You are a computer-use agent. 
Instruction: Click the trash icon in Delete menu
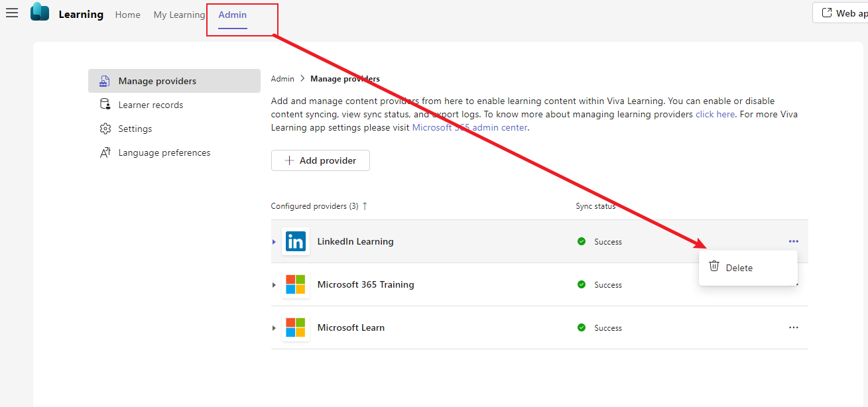pyautogui.click(x=714, y=266)
